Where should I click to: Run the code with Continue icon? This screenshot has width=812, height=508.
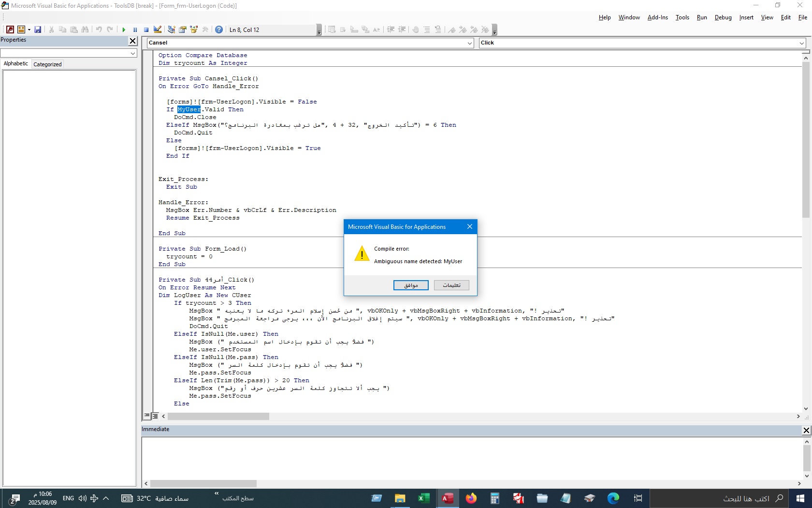124,30
